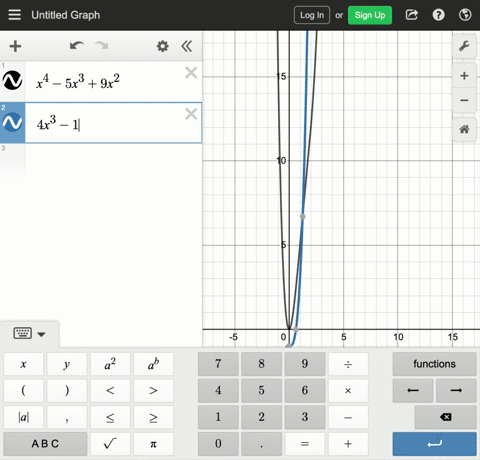Tap the a squared key
The height and width of the screenshot is (460, 480).
[110, 364]
